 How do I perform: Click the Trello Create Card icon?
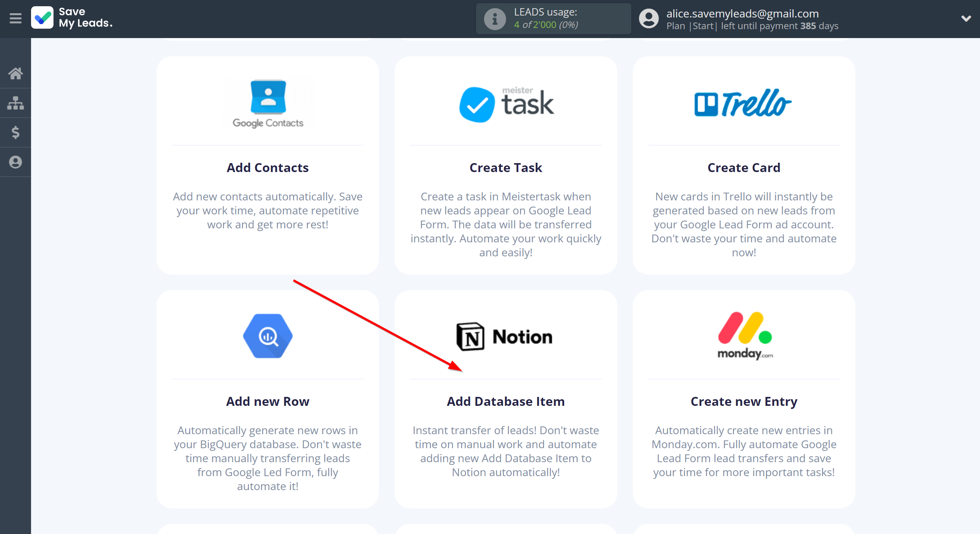(743, 102)
